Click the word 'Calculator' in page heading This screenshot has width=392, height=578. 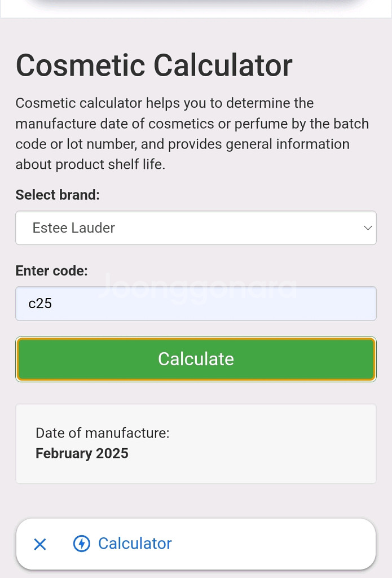click(x=223, y=65)
